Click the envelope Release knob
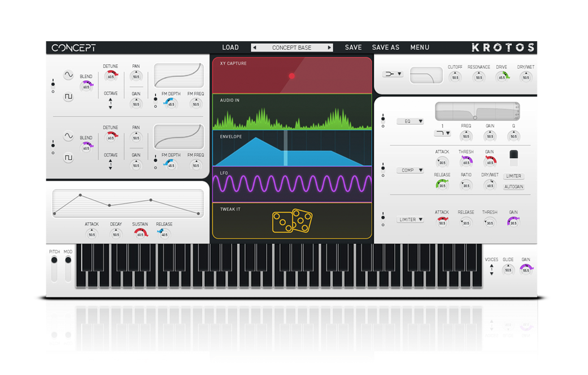This screenshot has width=588, height=375. tap(164, 234)
